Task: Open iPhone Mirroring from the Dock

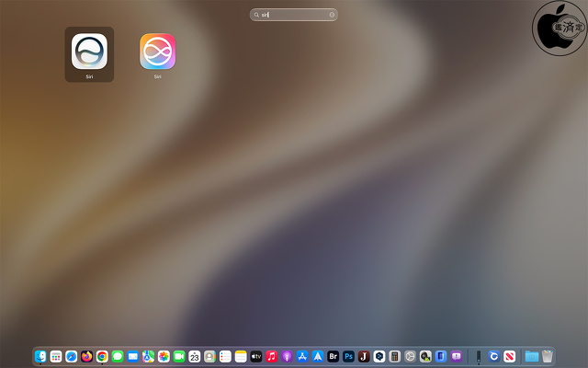Action: [x=441, y=356]
